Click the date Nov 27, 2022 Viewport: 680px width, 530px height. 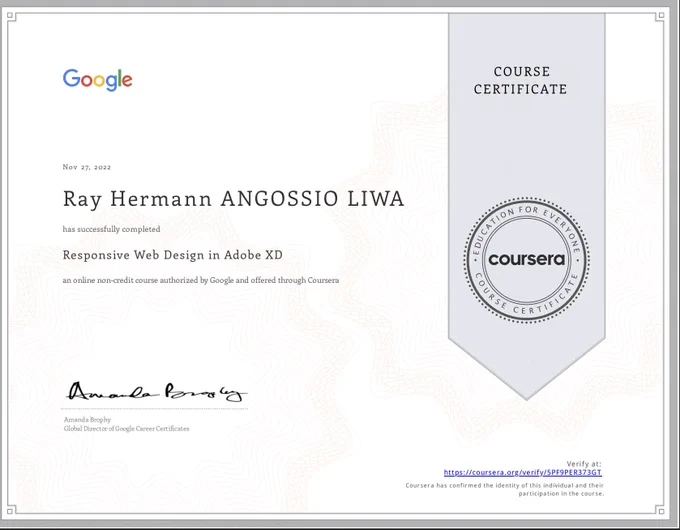[87, 167]
